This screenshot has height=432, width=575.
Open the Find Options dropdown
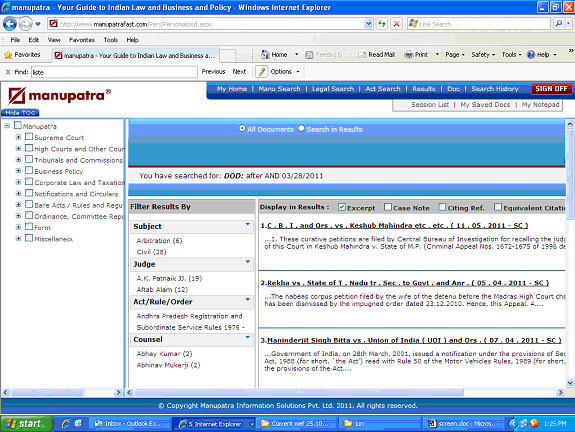point(285,72)
